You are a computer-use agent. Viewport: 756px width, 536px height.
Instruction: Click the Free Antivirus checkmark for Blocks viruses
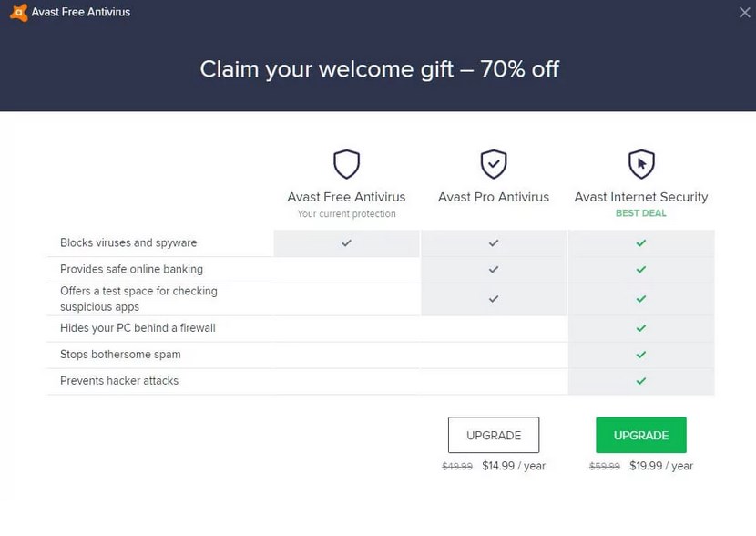pyautogui.click(x=347, y=243)
